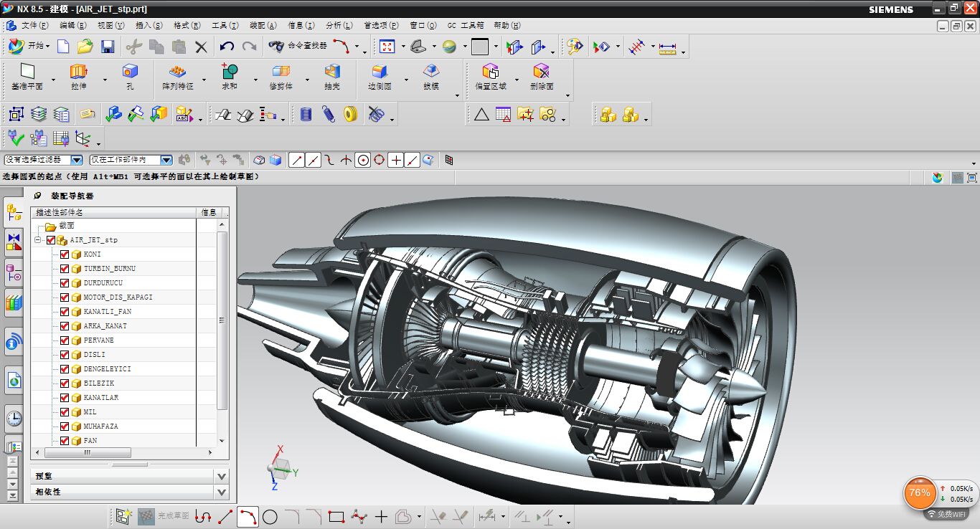Open the 分析(L) menu
This screenshot has width=980, height=529.
pos(339,25)
